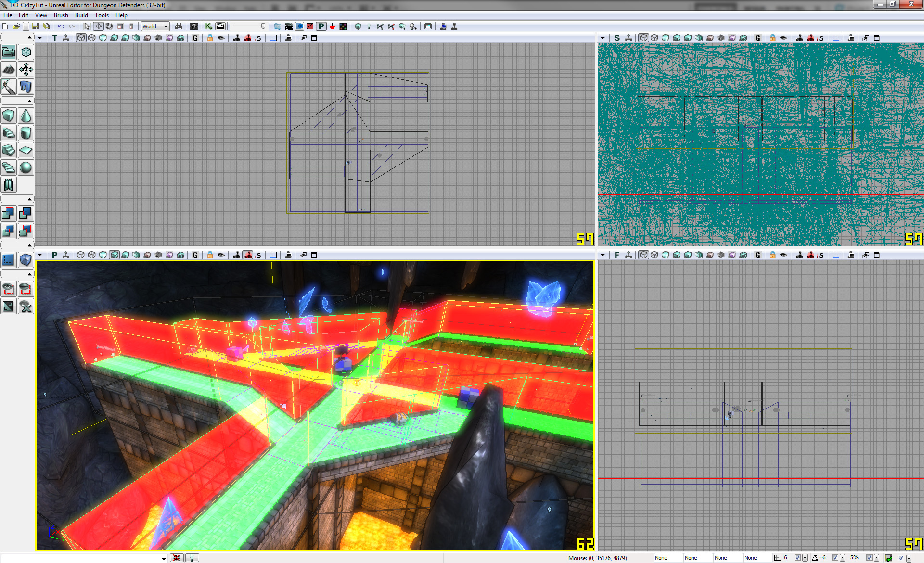Screen dimensions: 924x563
Task: Hide selected actors
Action: [x=26, y=289]
